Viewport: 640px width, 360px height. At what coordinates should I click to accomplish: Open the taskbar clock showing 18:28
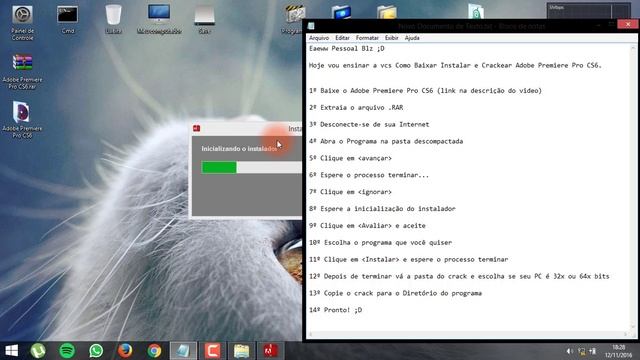619,351
